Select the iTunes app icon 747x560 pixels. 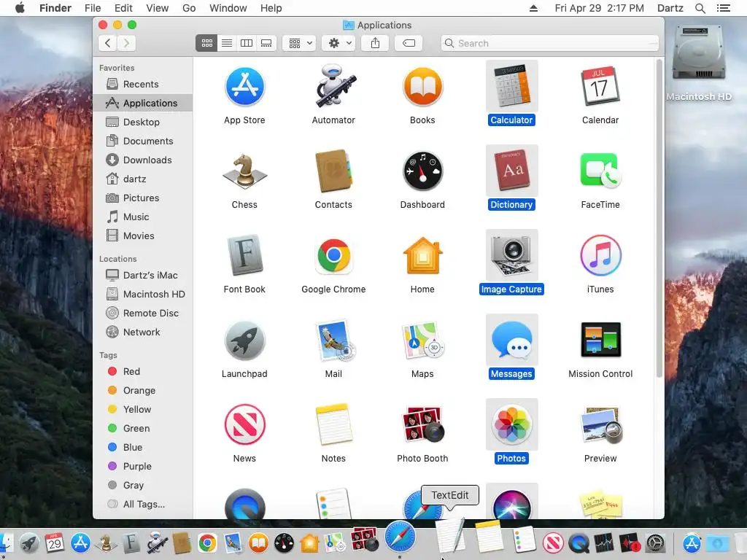point(600,256)
